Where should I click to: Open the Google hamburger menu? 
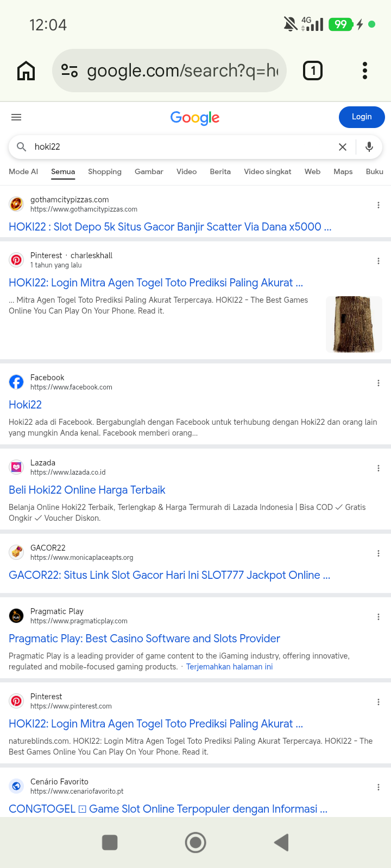pyautogui.click(x=16, y=117)
